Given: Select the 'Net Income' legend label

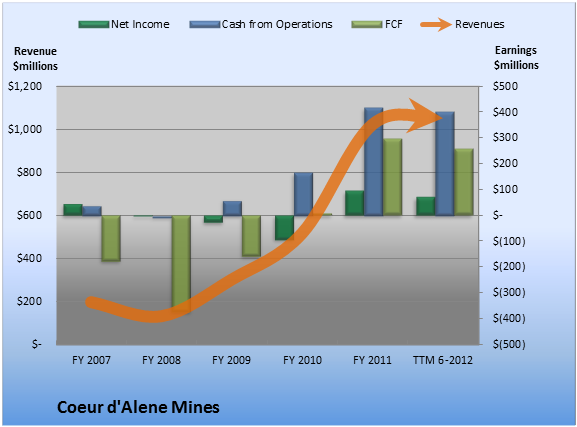Looking at the screenshot, I should tap(140, 24).
